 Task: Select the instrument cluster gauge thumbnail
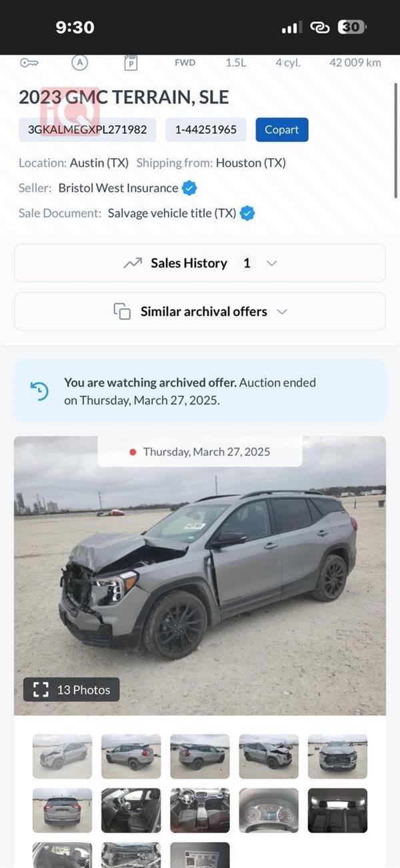269,810
